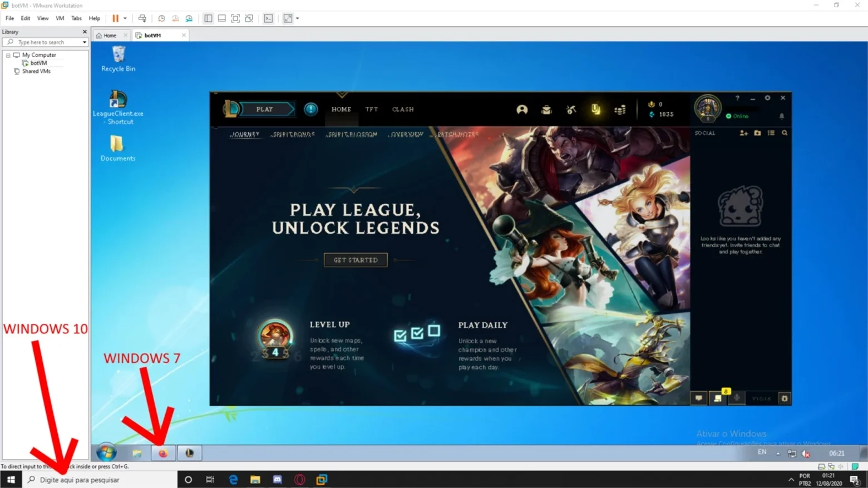Toggle the VMware library sidebar view
Image resolution: width=868 pixels, height=488 pixels.
[208, 18]
